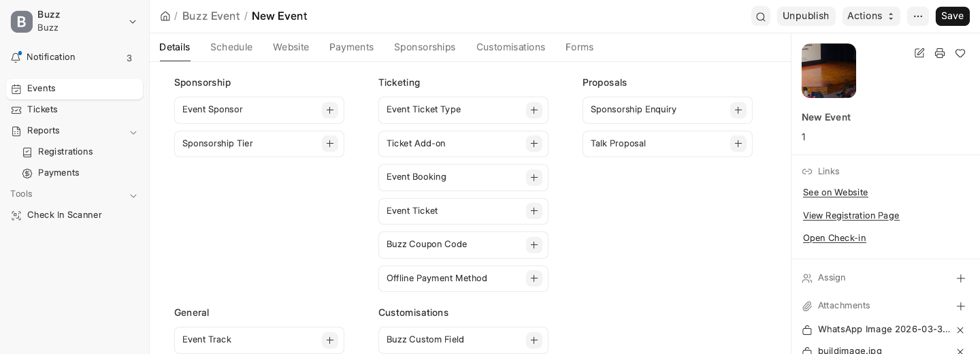Add a new Event Track

tap(330, 340)
